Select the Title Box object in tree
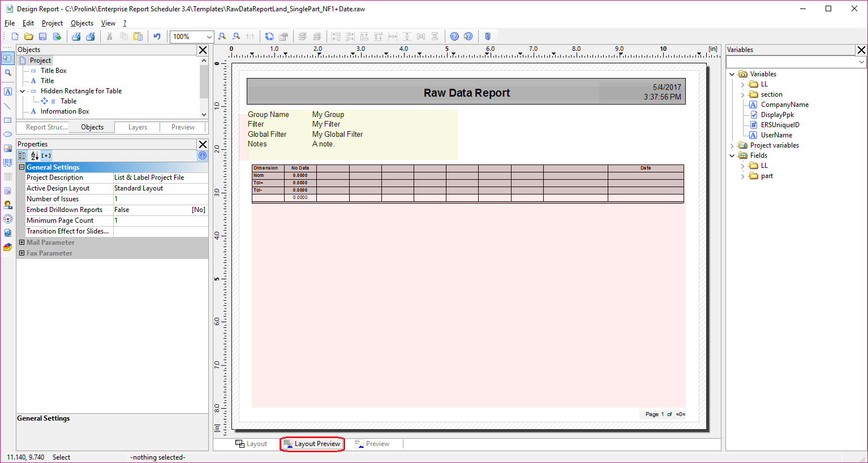Image resolution: width=868 pixels, height=463 pixels. 54,71
